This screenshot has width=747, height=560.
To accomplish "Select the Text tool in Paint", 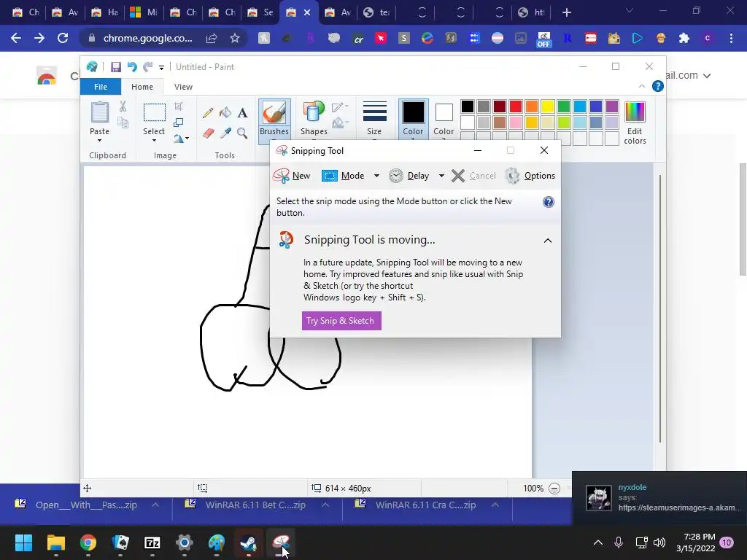I will 242,113.
